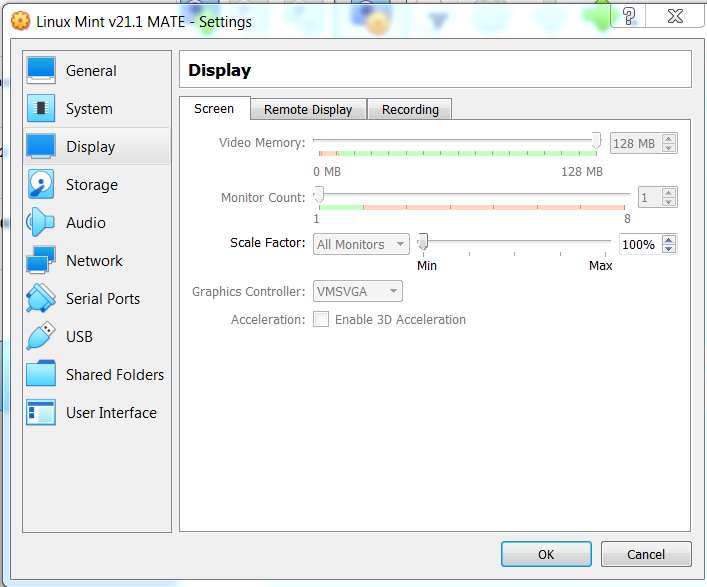Decrease scale factor with down arrow
Image resolution: width=707 pixels, height=587 pixels.
pos(669,249)
